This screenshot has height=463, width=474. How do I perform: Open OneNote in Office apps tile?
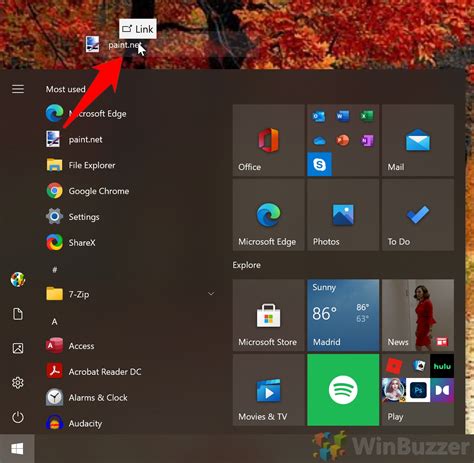[367, 140]
